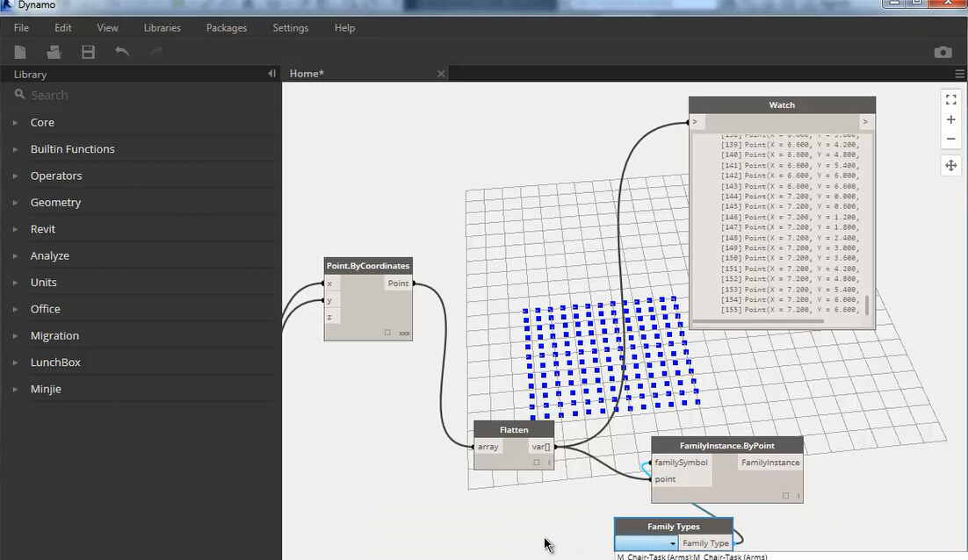Toggle preview checkbox on FamilyInstance.ByPoint node
The width and height of the screenshot is (968, 560).
[785, 496]
